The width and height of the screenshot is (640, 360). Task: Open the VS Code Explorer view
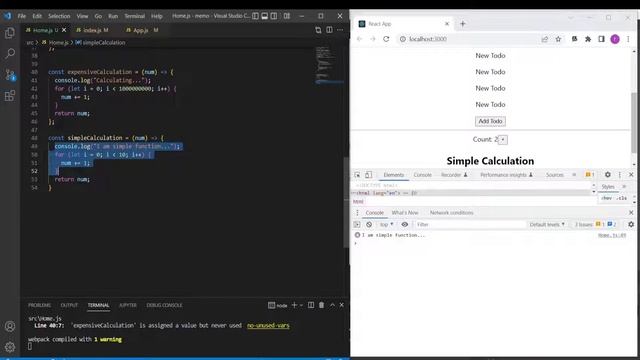[x=10, y=33]
